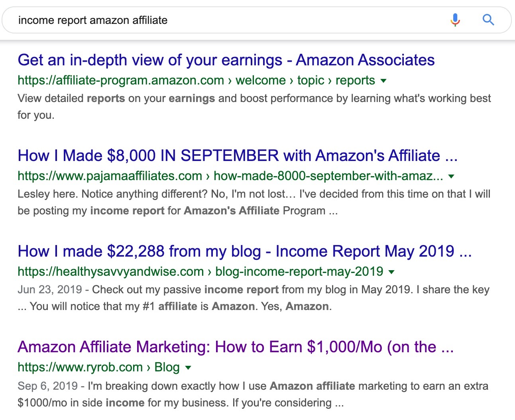This screenshot has height=420, width=515.
Task: Click the affiliate-program.amazon.com breadcrumb URL
Action: [120, 80]
